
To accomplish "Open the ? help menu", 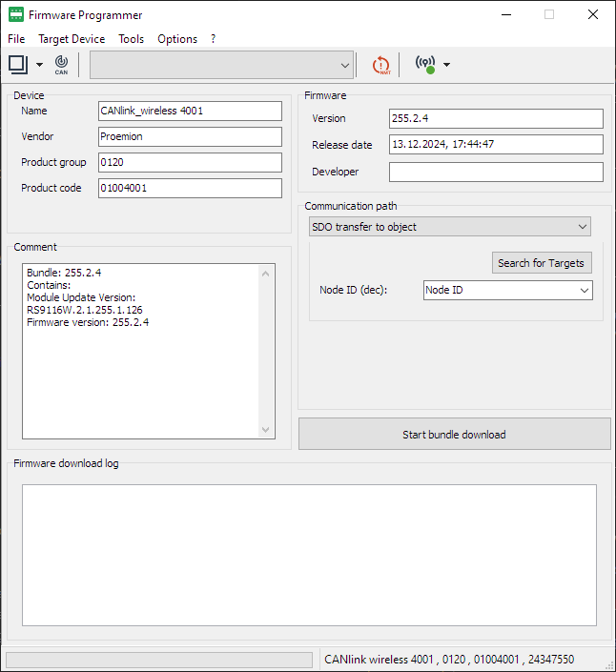I will click(213, 39).
